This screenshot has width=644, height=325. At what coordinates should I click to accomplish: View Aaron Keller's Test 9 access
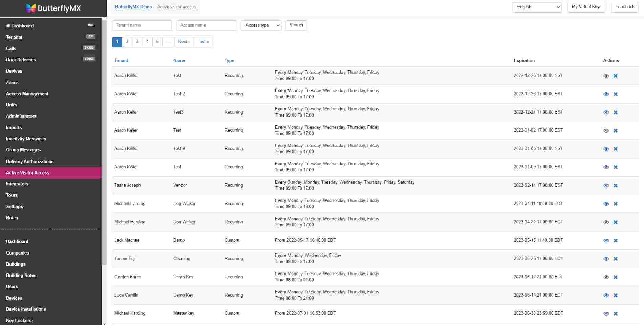606,149
